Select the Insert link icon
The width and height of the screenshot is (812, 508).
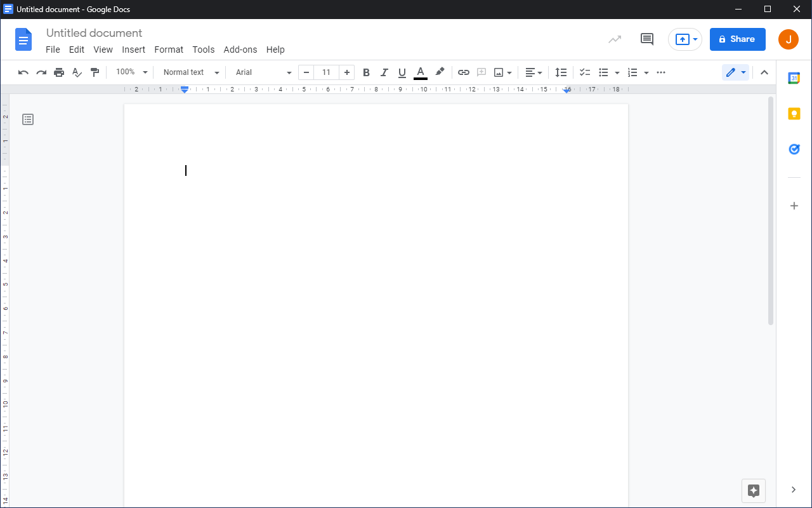point(464,72)
